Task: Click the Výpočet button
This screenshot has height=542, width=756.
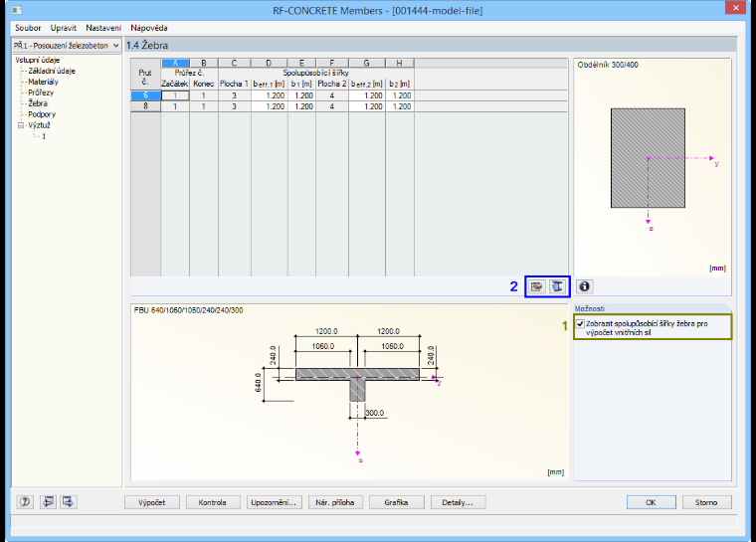Action: click(x=152, y=502)
